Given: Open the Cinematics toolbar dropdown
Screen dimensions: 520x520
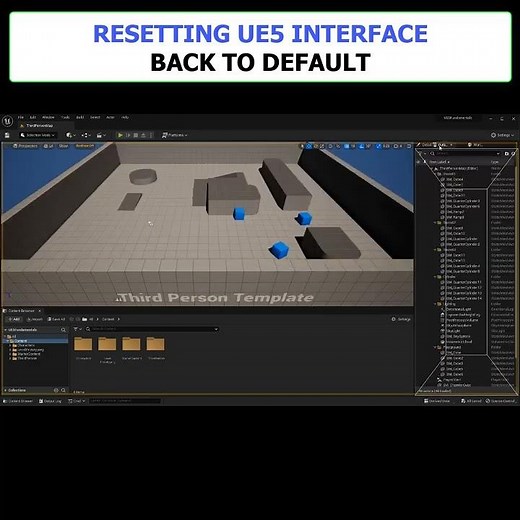Looking at the screenshot, I should 101,135.
